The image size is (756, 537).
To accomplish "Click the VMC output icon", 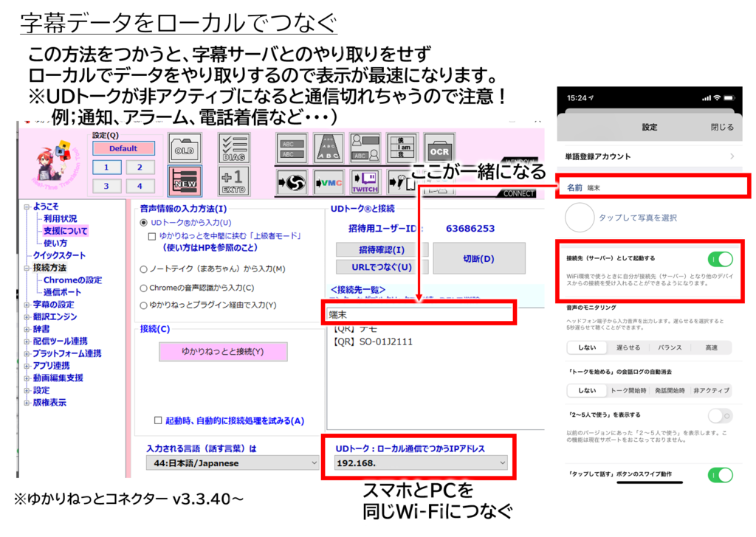I will (x=329, y=182).
